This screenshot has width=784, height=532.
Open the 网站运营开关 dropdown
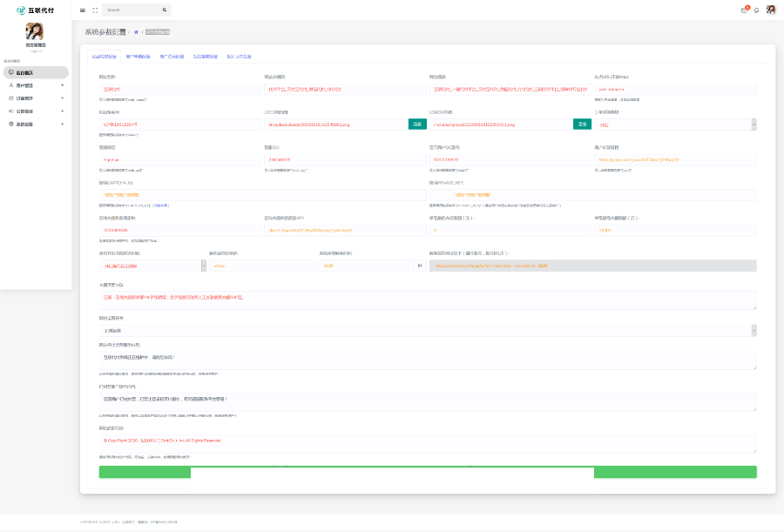pos(427,330)
